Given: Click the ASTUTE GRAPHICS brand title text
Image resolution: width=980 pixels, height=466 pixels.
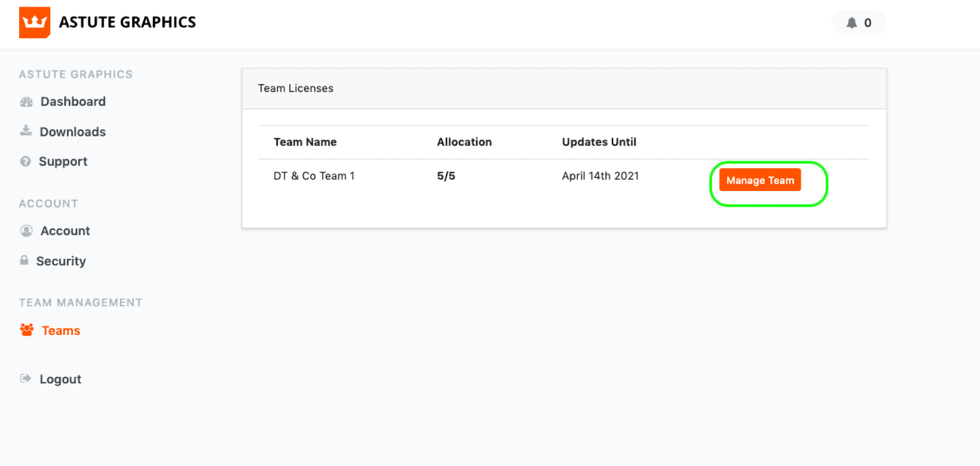Looking at the screenshot, I should tap(127, 22).
